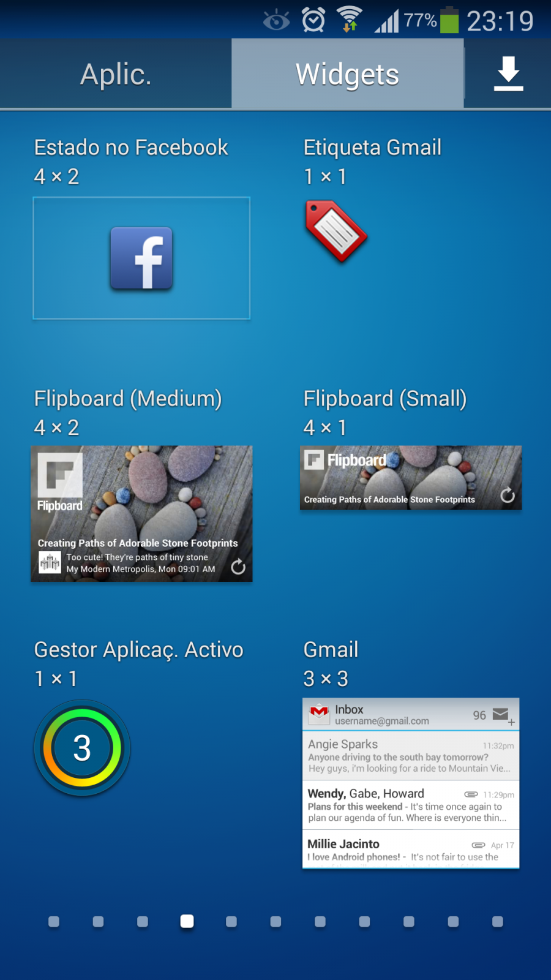Image resolution: width=551 pixels, height=980 pixels.
Task: Open Angie Sparks email in Gmail widget
Action: (411, 755)
